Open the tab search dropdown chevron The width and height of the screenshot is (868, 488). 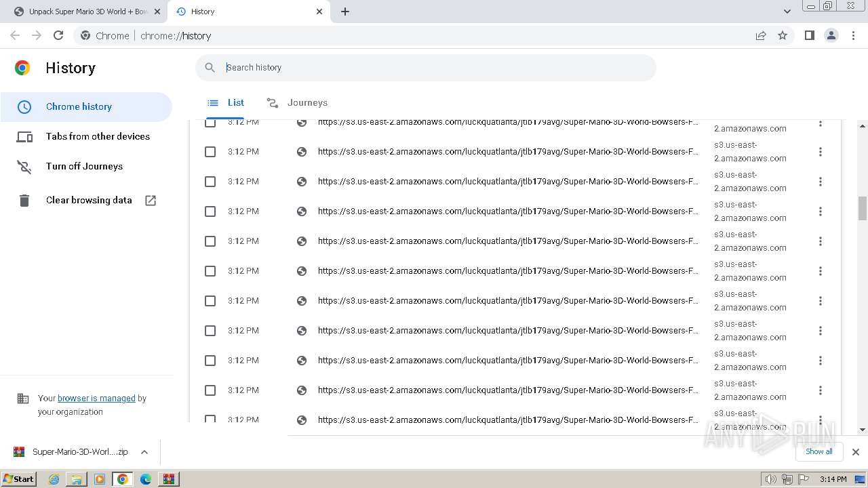pos(787,12)
